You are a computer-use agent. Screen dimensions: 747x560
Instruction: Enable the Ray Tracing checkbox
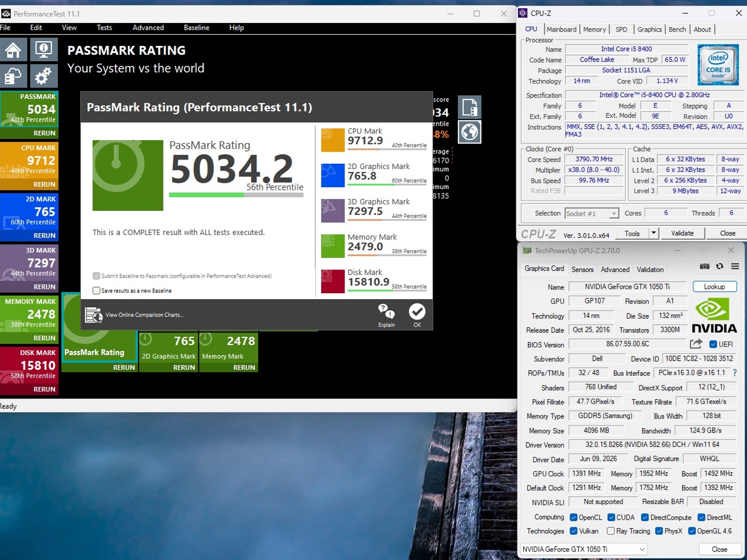coord(611,531)
